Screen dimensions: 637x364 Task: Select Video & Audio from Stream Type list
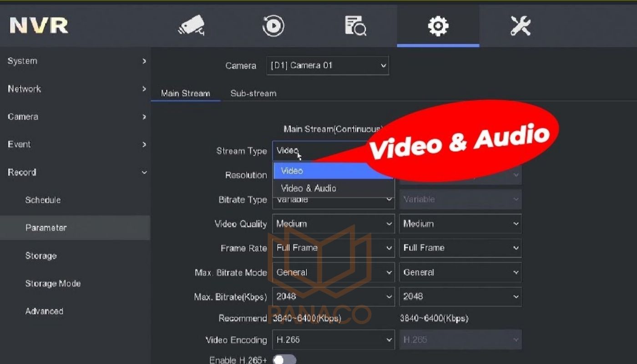pos(308,188)
